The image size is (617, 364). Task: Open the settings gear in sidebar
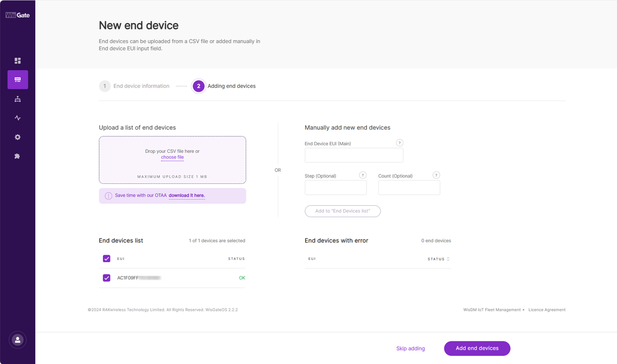(17, 137)
